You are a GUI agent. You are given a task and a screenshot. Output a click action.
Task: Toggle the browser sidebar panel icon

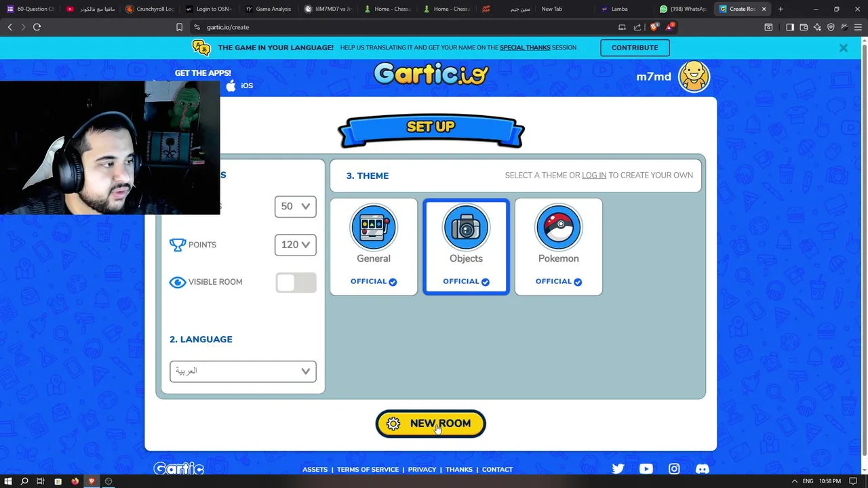tap(790, 27)
